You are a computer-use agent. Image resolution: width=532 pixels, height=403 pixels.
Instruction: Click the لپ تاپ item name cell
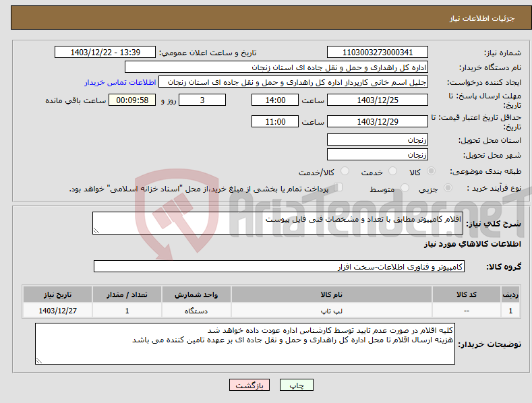(x=332, y=311)
